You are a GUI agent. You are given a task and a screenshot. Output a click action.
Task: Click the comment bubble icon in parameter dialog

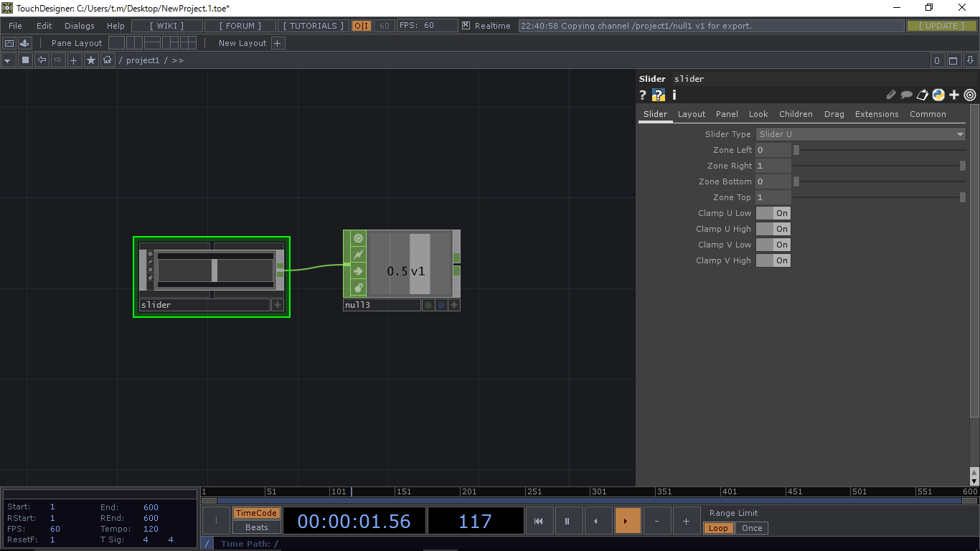click(906, 95)
